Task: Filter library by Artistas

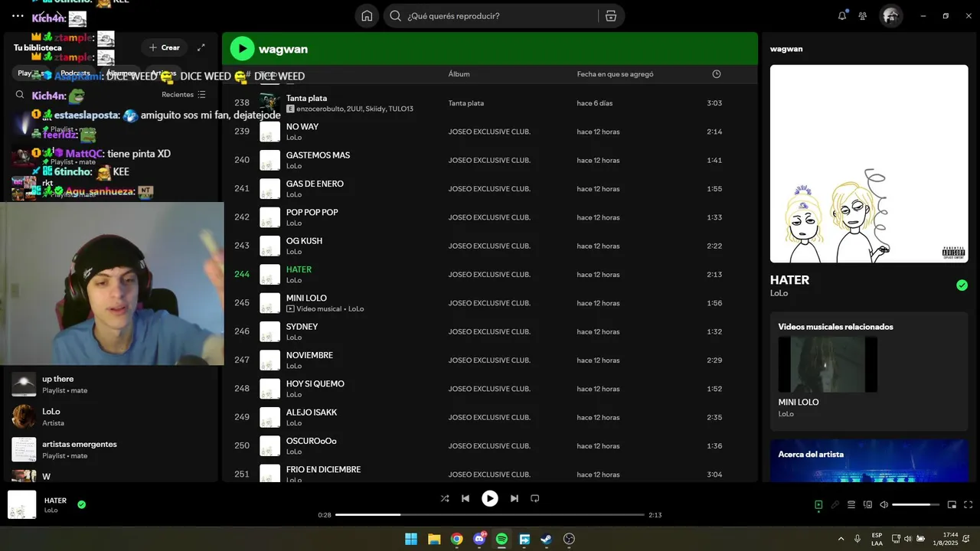Action: pos(165,73)
